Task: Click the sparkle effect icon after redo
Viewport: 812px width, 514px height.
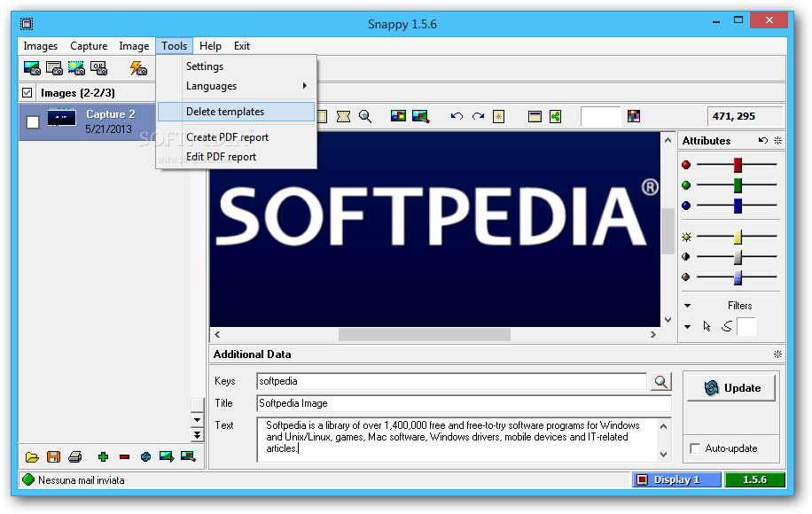Action: 499,116
